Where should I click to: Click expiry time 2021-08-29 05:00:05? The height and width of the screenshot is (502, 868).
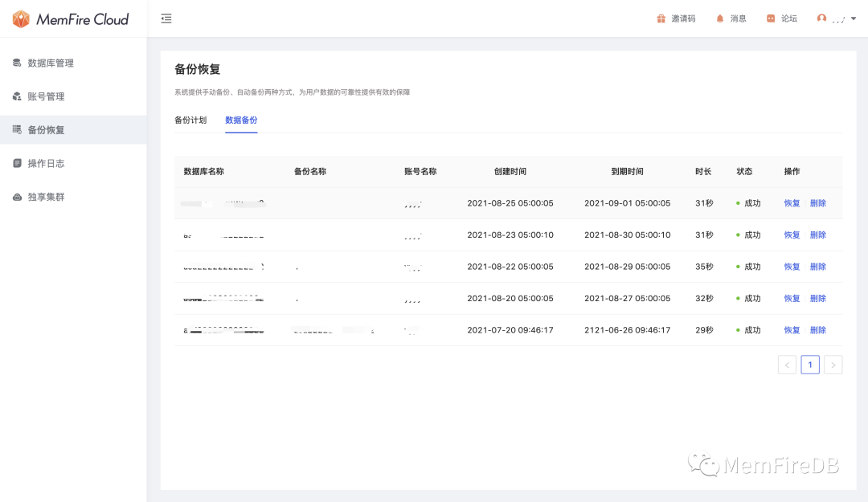(x=627, y=267)
